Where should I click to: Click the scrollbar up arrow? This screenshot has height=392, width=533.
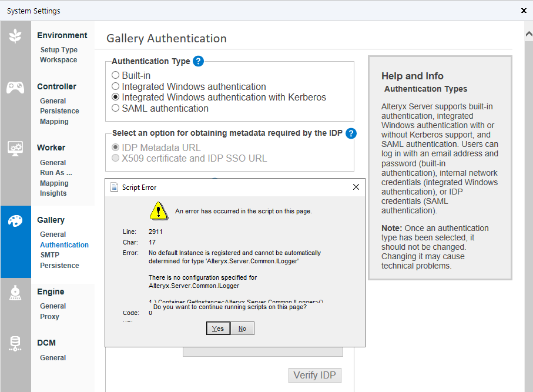(528, 33)
